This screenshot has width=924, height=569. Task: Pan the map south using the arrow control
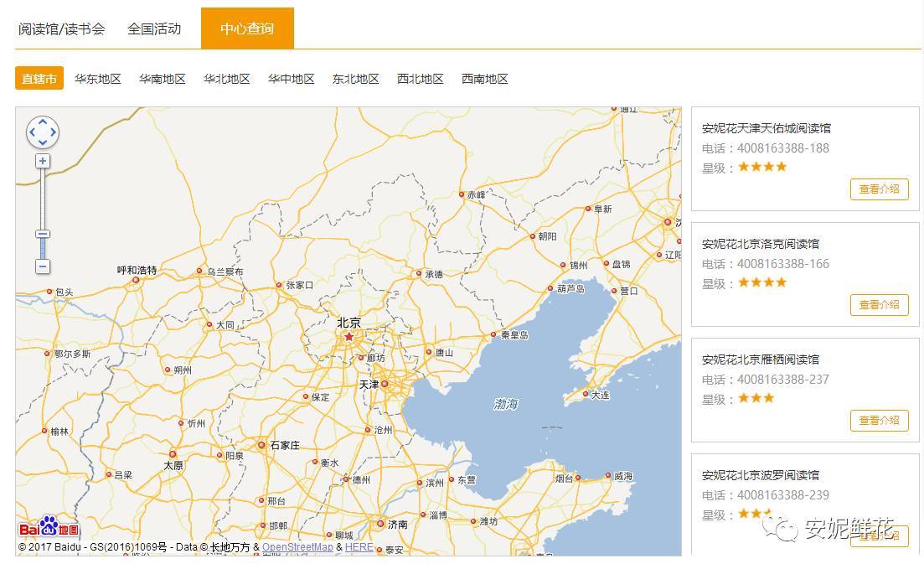pyautogui.click(x=43, y=142)
